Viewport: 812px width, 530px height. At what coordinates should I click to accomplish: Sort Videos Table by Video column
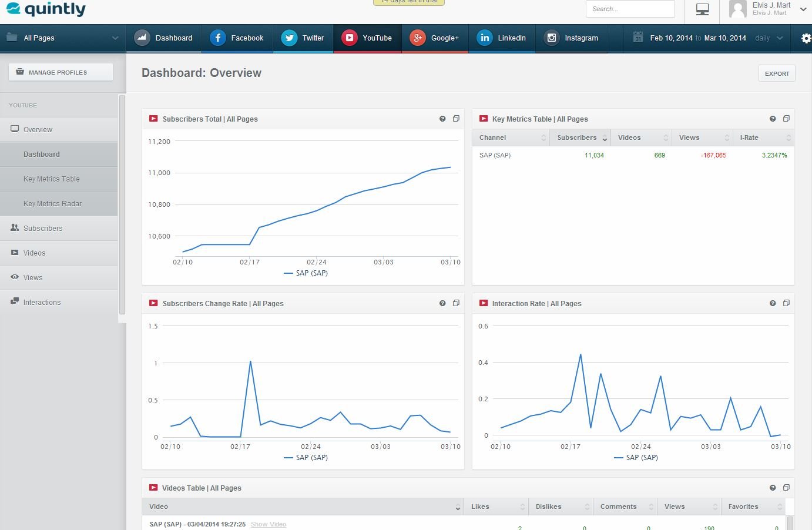[303, 506]
